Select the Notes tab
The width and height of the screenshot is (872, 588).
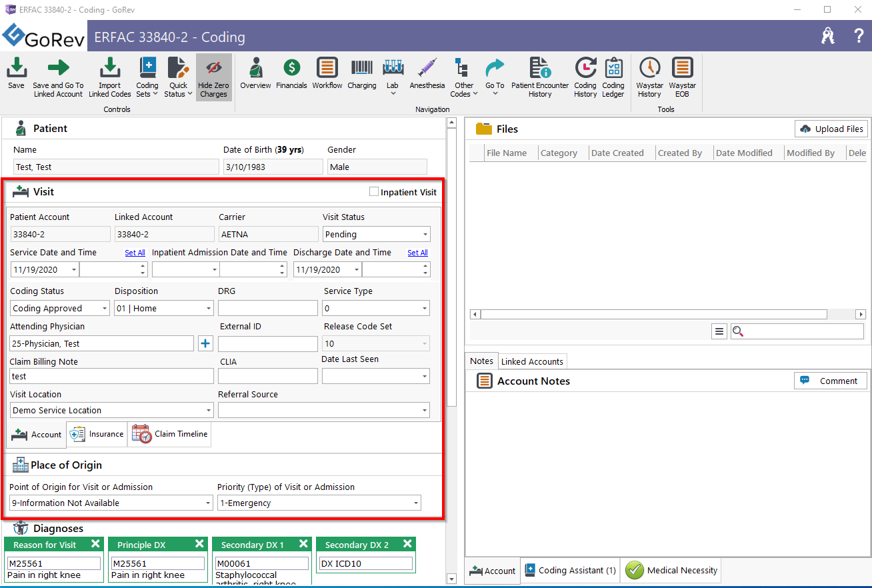tap(481, 361)
